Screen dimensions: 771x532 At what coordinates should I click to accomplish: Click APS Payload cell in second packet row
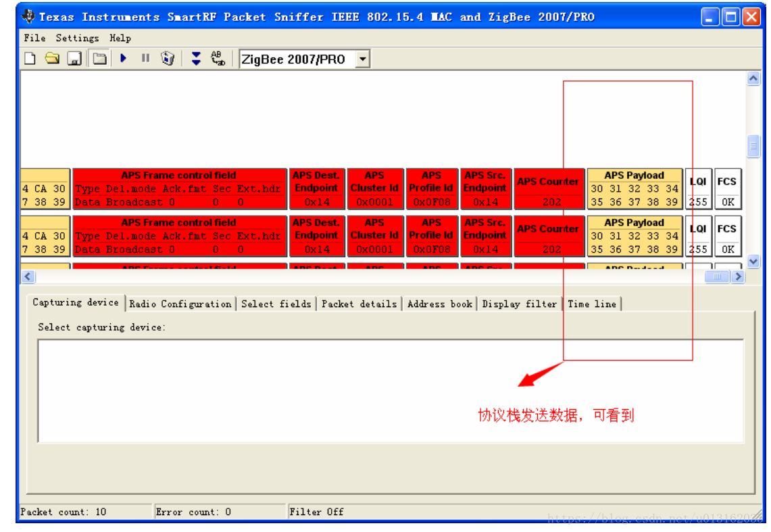pos(635,236)
